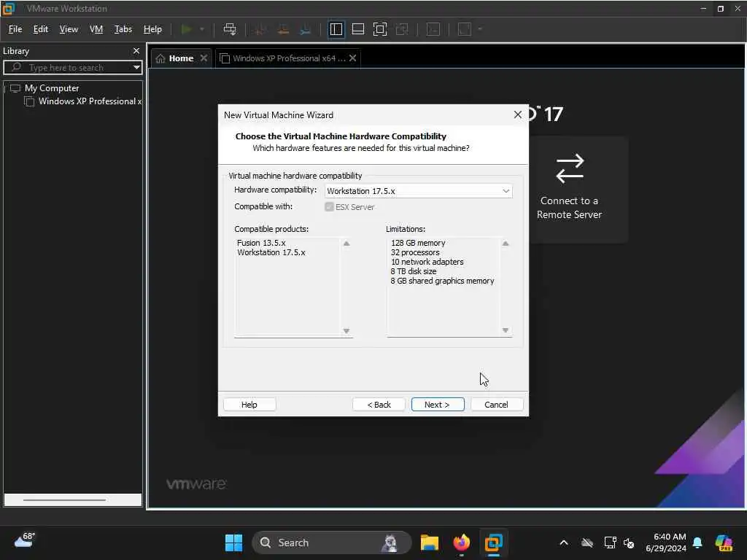Open the Windows Start menu
The image size is (747, 560).
pyautogui.click(x=233, y=542)
